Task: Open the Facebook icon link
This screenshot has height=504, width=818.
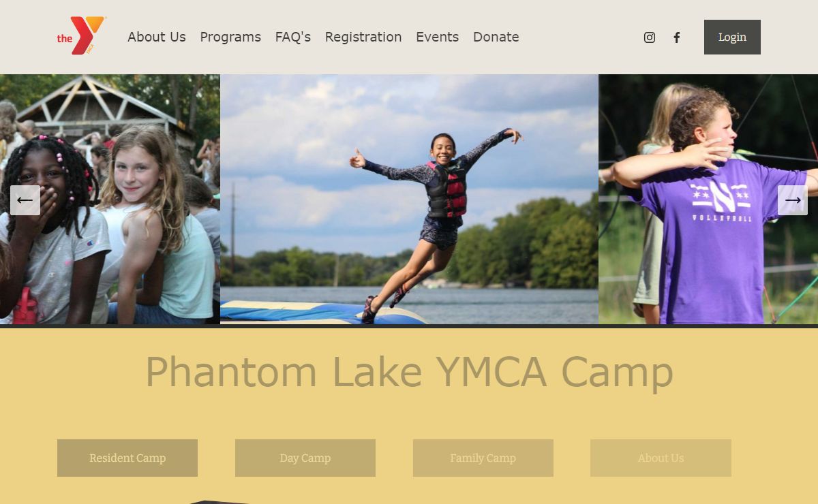Action: [x=677, y=37]
